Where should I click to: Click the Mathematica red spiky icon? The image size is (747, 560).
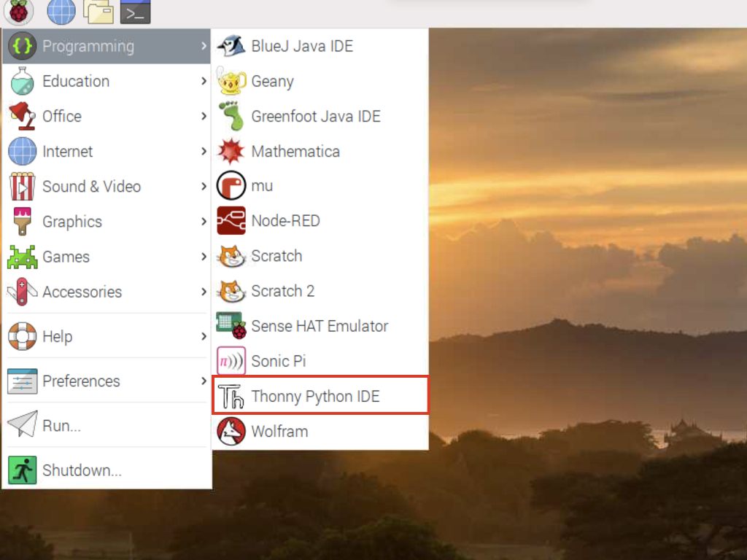click(x=231, y=151)
